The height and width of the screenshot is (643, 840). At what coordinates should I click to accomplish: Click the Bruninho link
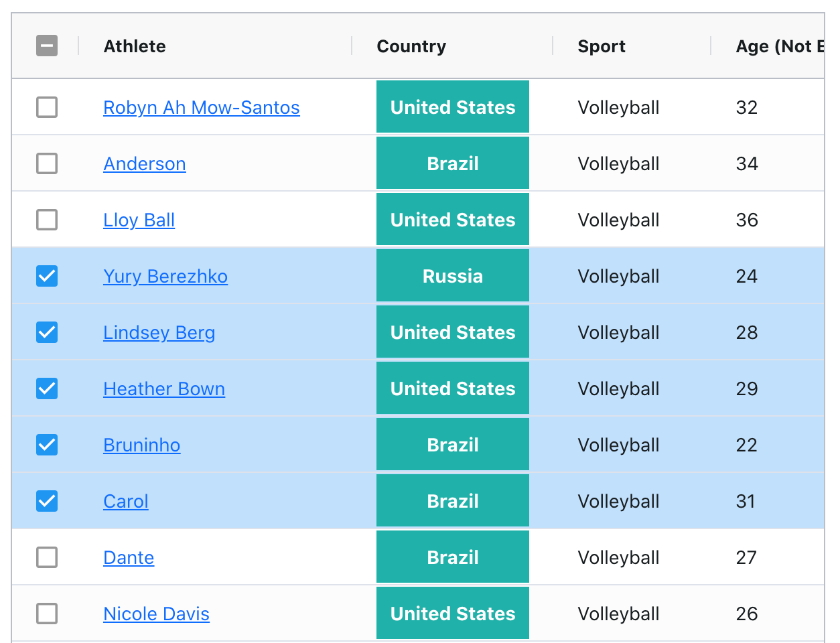click(x=142, y=445)
